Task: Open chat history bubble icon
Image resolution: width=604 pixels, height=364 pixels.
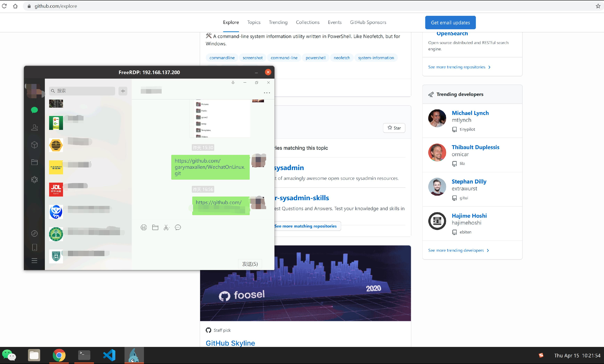Action: pyautogui.click(x=178, y=227)
